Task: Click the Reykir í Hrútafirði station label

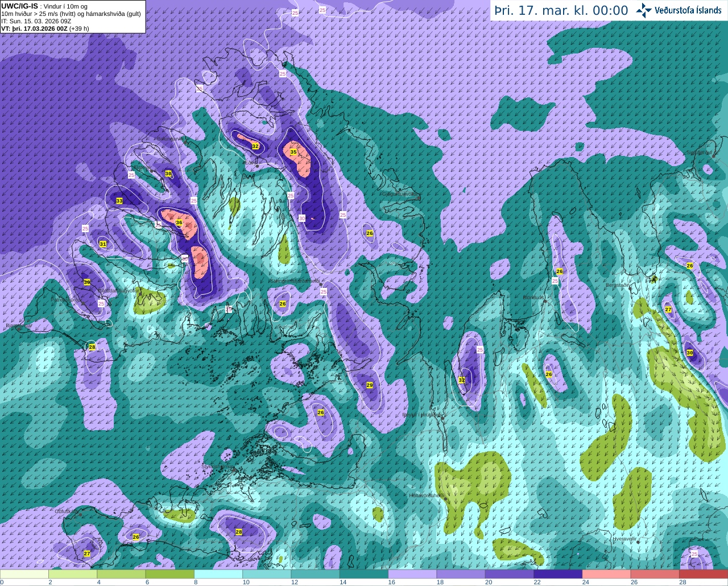Action: (421, 415)
